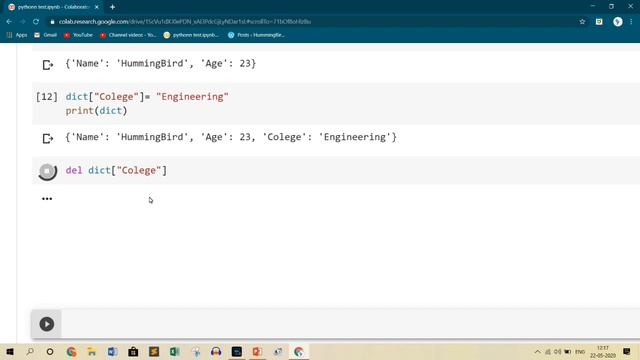
Task: Open the ENG language indicator
Action: (580, 351)
